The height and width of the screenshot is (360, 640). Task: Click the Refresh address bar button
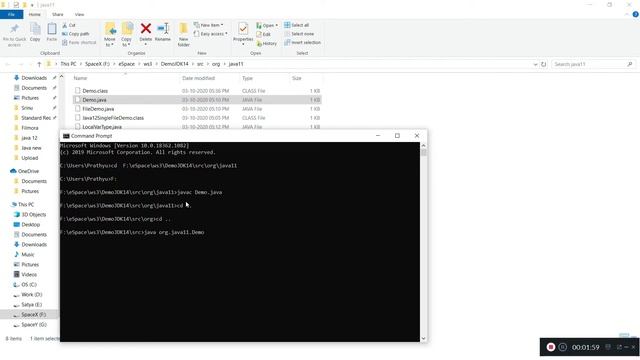point(543,64)
